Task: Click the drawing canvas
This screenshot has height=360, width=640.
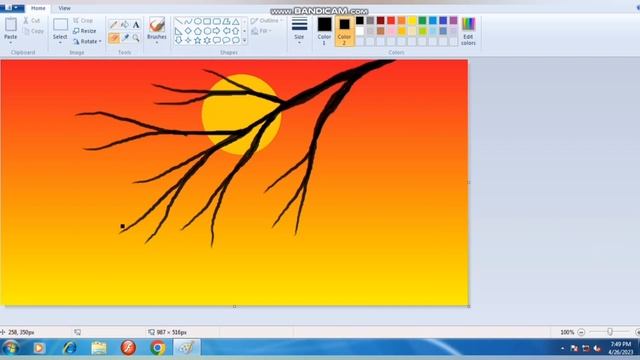Action: (x=234, y=182)
